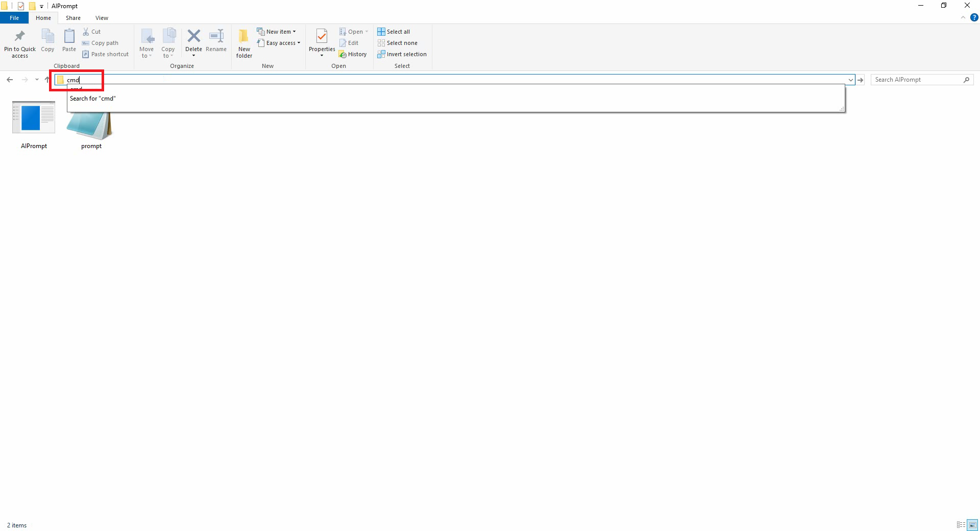
Task: Switch to the Home ribbon tab
Action: coord(43,18)
